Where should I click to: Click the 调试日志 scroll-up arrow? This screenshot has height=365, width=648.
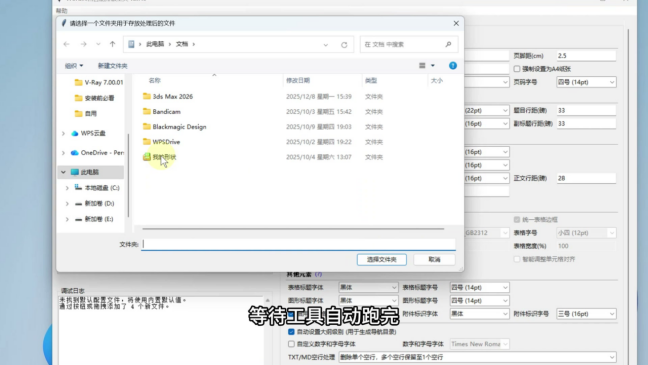click(267, 301)
